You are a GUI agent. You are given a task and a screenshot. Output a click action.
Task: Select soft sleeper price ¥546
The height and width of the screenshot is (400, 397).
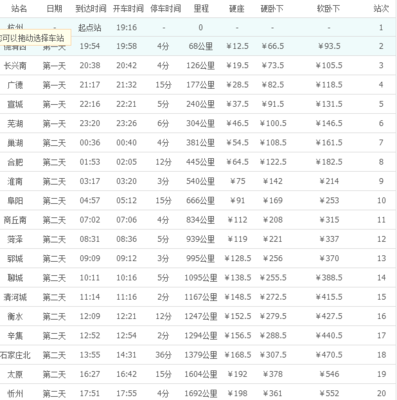(329, 374)
